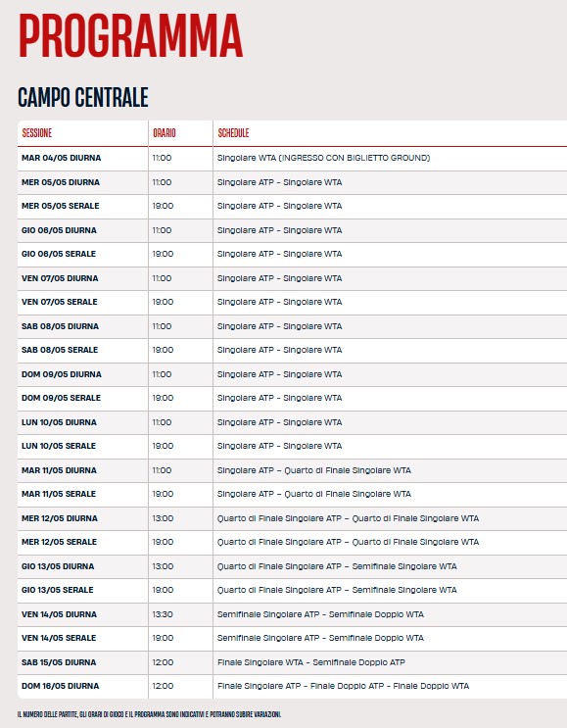Click the SCHEDULE column header

pos(233,133)
